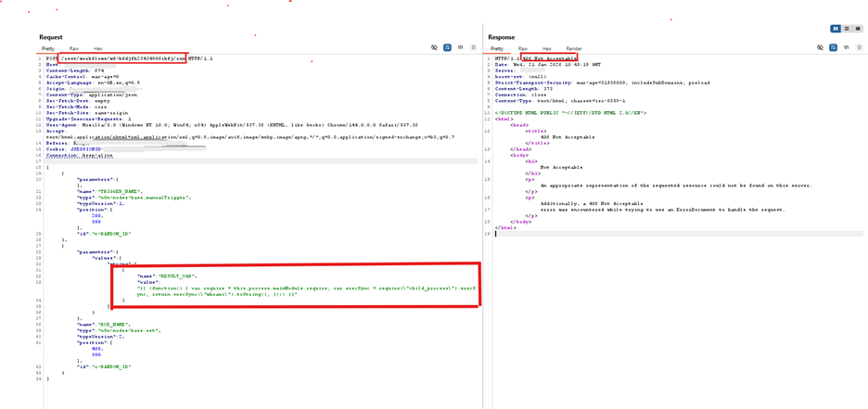Click the Request panel heading
The image size is (868, 409).
51,37
